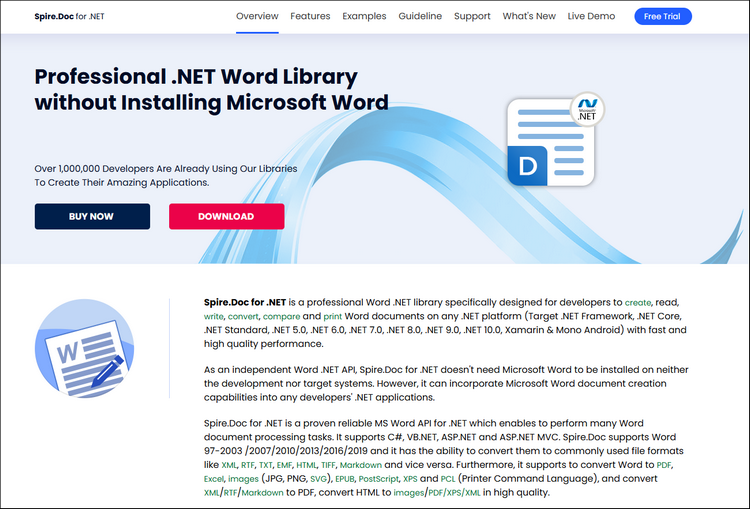Click the BUY NOW button
This screenshot has height=509, width=750.
92,216
